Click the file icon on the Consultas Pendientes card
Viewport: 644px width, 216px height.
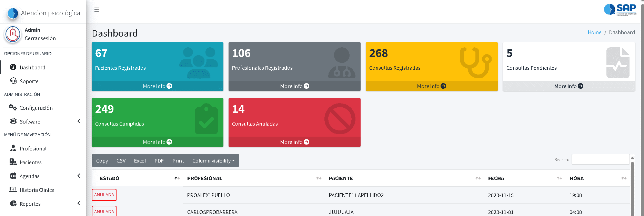[618, 62]
